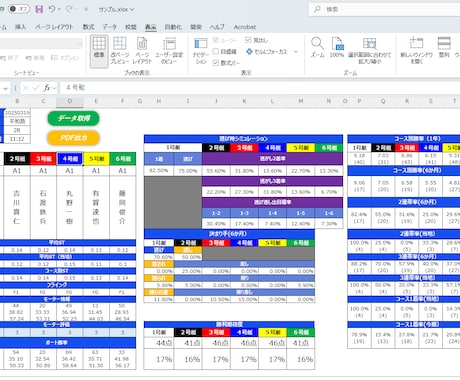The width and height of the screenshot is (460, 380).
Task: Open the 開発 ribbon tab
Action: click(196, 27)
